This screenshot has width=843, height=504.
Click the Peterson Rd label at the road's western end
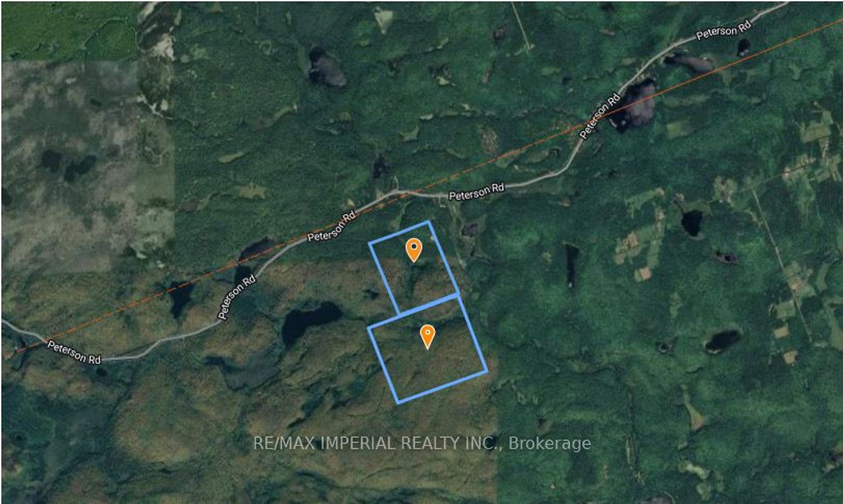pyautogui.click(x=74, y=352)
